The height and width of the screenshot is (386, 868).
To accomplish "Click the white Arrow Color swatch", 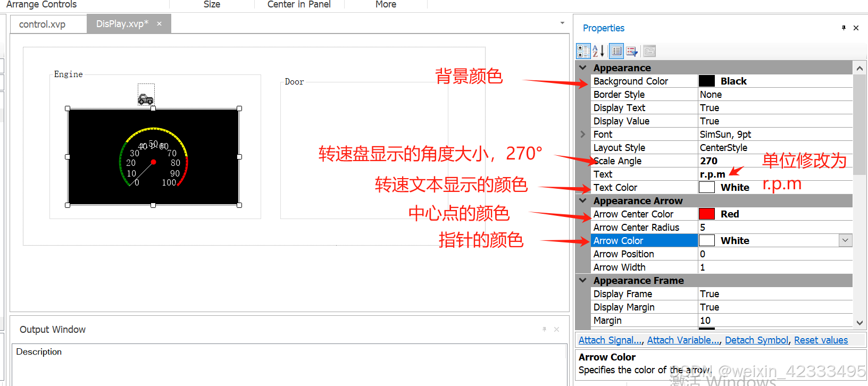I will click(706, 240).
